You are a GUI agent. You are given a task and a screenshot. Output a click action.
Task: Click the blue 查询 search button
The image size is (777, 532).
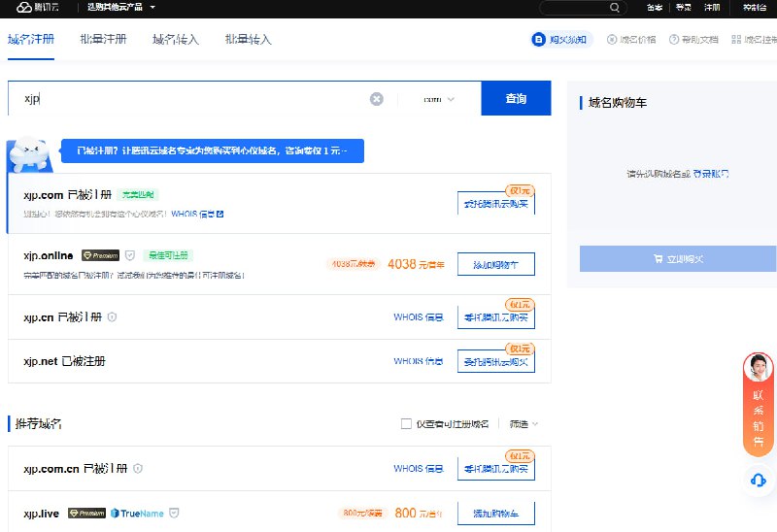pos(516,98)
